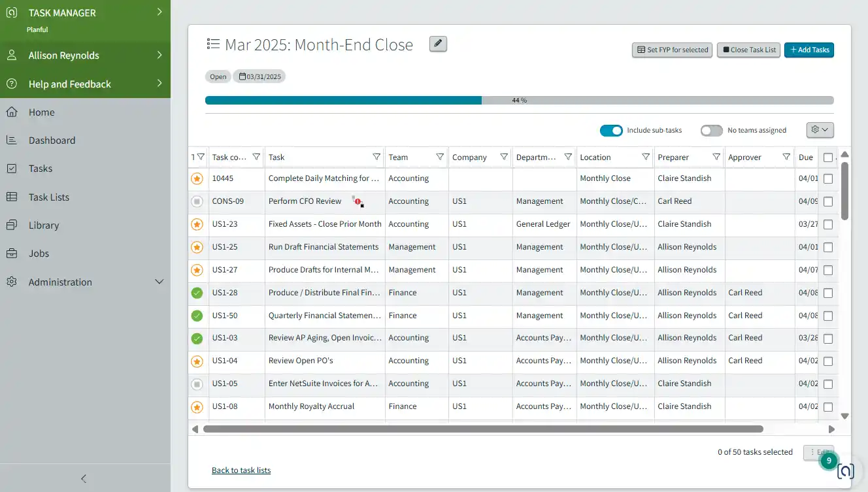Image resolution: width=868 pixels, height=492 pixels.
Task: Open the filter funnel on the Task column
Action: tap(376, 157)
